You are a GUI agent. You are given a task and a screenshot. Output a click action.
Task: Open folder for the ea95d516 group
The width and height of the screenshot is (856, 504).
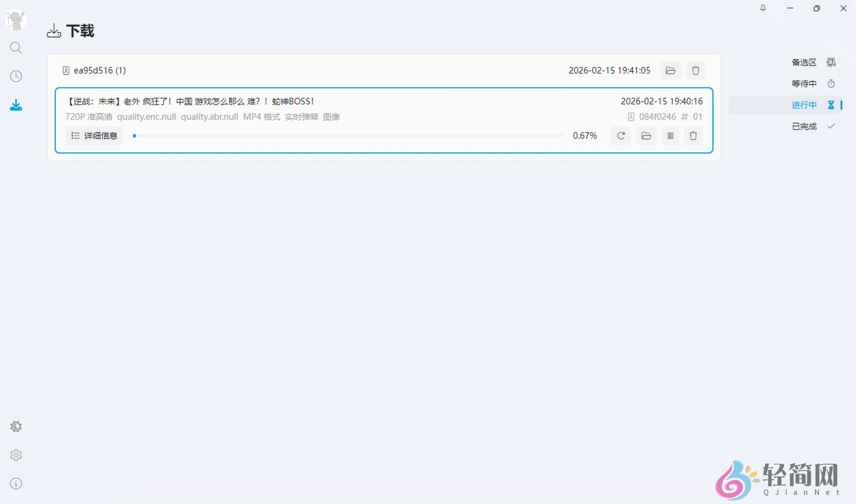pyautogui.click(x=670, y=70)
